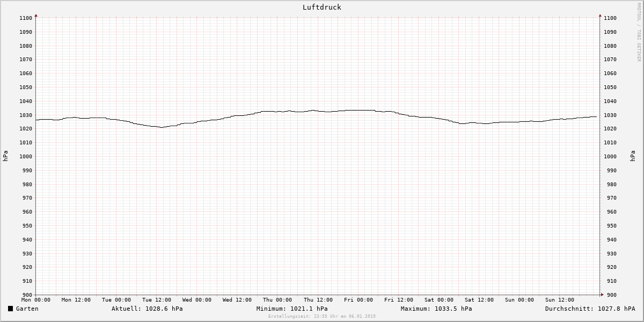Click the 'Fri 12:00' time axis label
The height and width of the screenshot is (322, 644).
(x=399, y=300)
